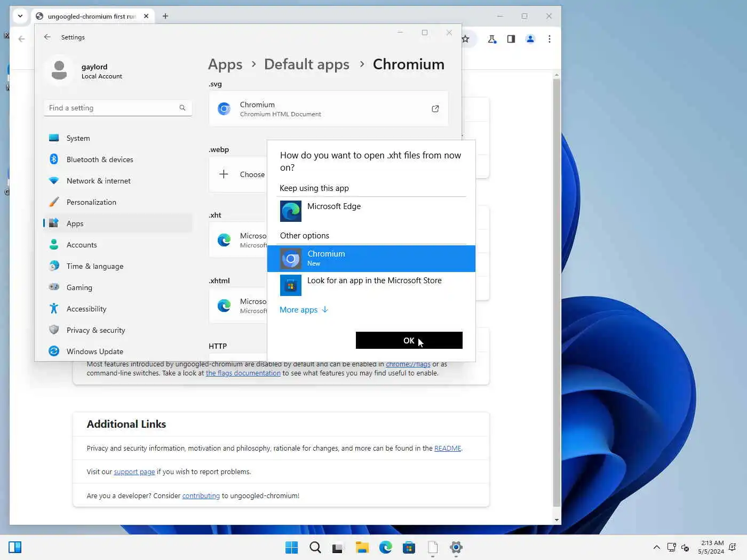Open a new tab in Chromium
Image resolution: width=747 pixels, height=560 pixels.
pyautogui.click(x=165, y=16)
